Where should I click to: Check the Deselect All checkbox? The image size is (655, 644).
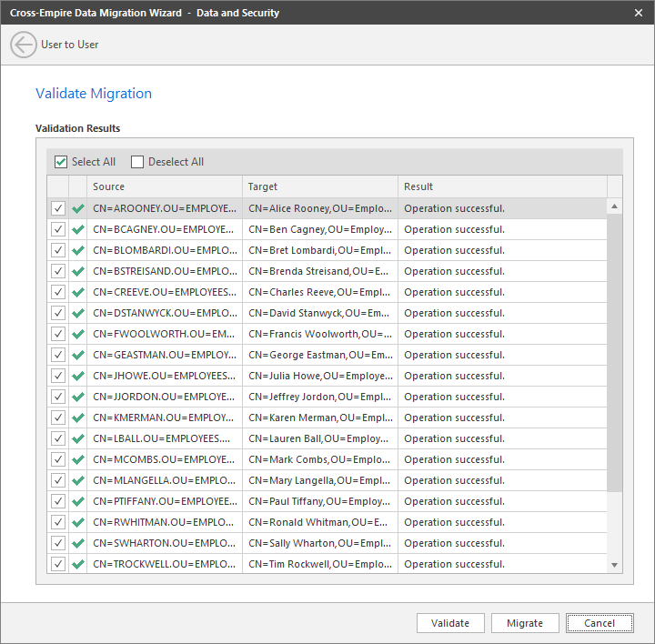137,162
